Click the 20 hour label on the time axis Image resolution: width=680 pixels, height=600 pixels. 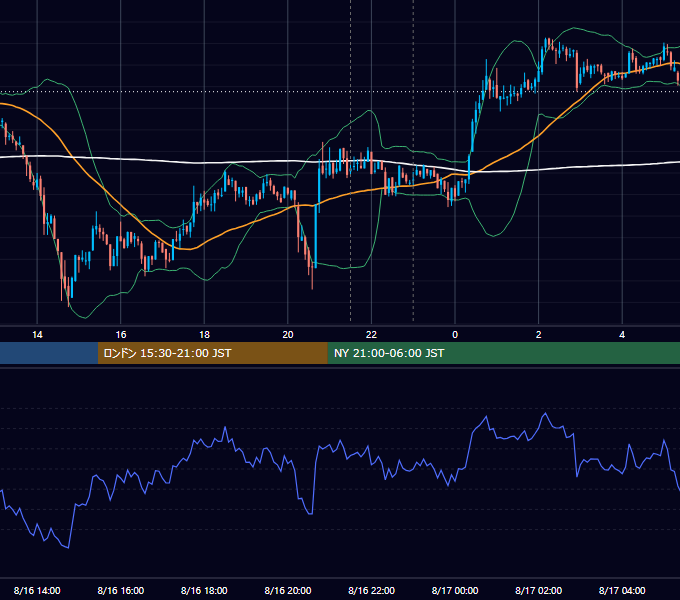[288, 335]
